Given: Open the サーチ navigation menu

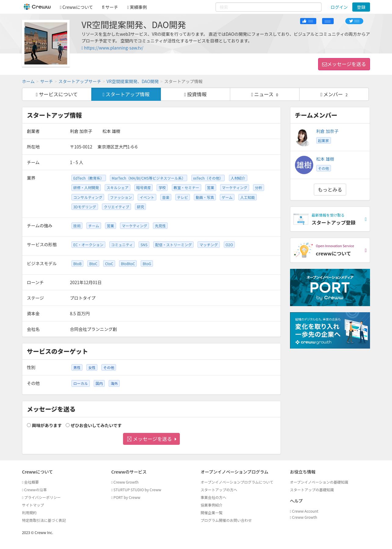Looking at the screenshot, I should click(110, 7).
